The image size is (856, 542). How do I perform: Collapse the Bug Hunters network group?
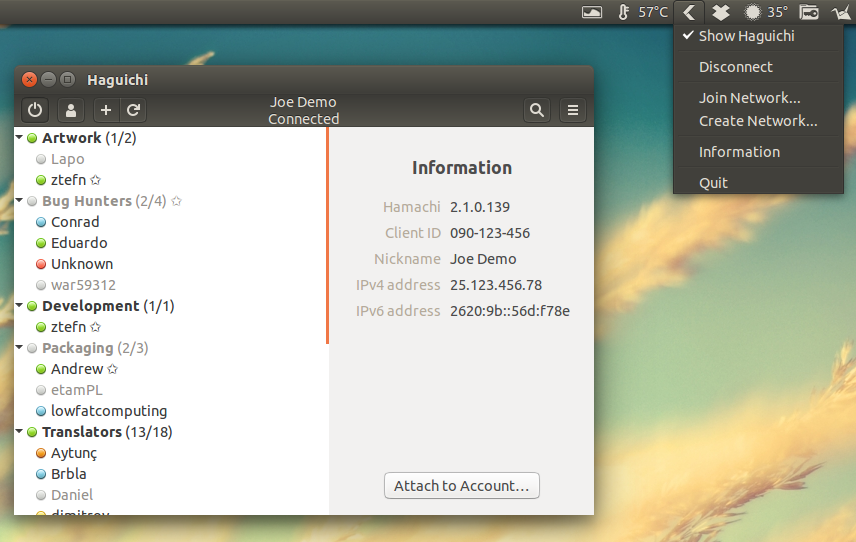pos(19,200)
